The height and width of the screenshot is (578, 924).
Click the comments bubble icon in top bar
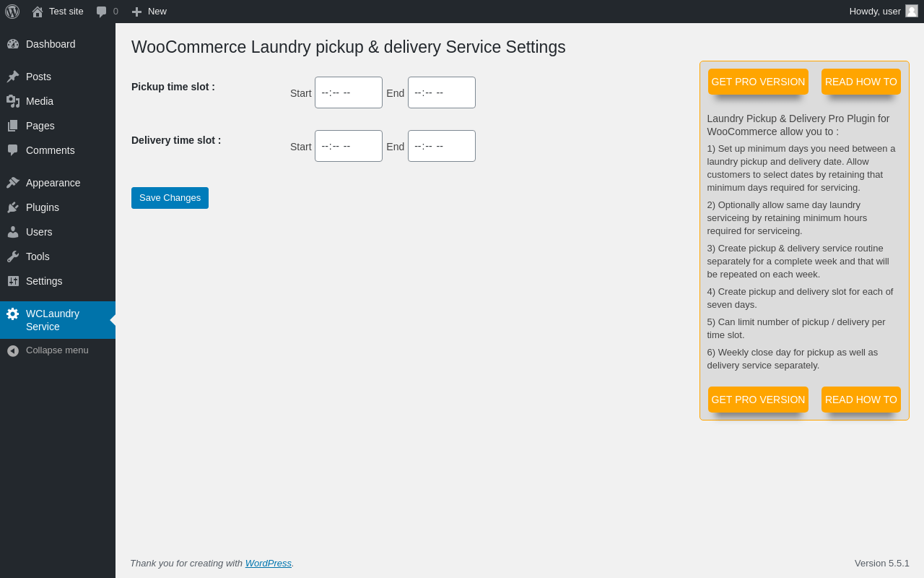102,12
